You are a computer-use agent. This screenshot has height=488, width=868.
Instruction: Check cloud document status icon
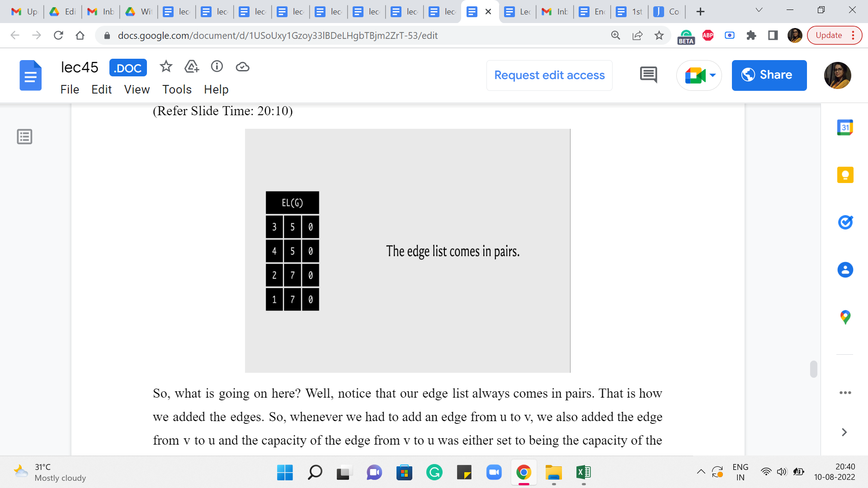pyautogui.click(x=243, y=67)
